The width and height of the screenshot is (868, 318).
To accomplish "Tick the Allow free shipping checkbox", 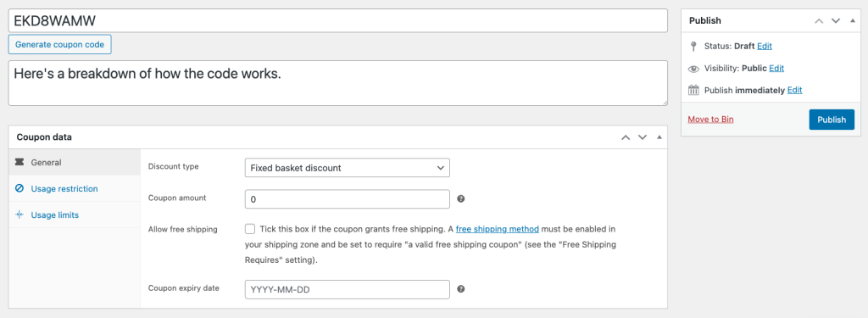I will click(x=250, y=229).
